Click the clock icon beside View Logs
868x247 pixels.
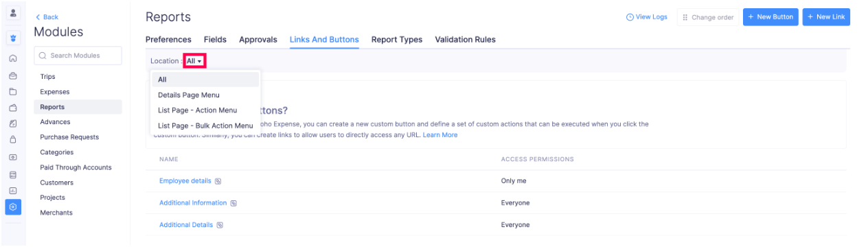630,17
